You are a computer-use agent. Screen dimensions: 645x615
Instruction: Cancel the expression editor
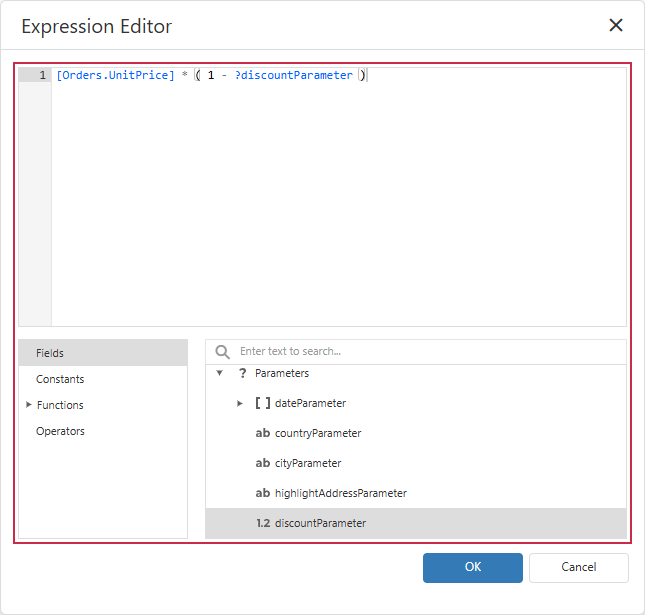click(578, 567)
